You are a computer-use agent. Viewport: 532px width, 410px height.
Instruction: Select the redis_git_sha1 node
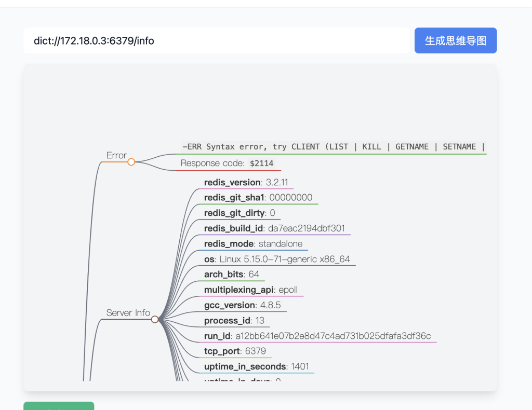(x=258, y=198)
